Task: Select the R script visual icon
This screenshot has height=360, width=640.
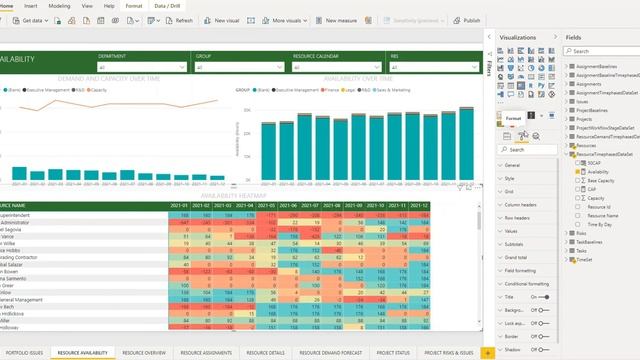Action: (x=531, y=86)
